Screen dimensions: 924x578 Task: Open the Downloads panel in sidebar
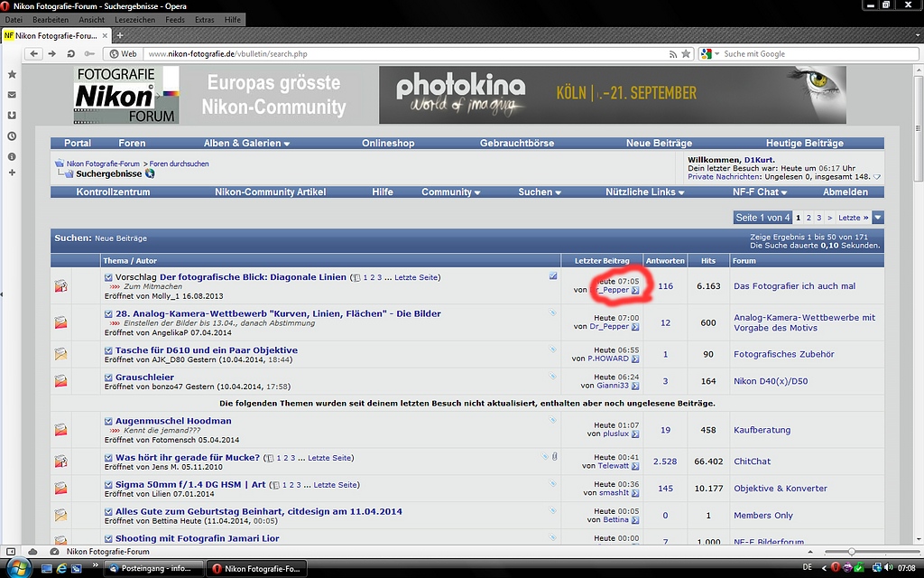point(12,115)
